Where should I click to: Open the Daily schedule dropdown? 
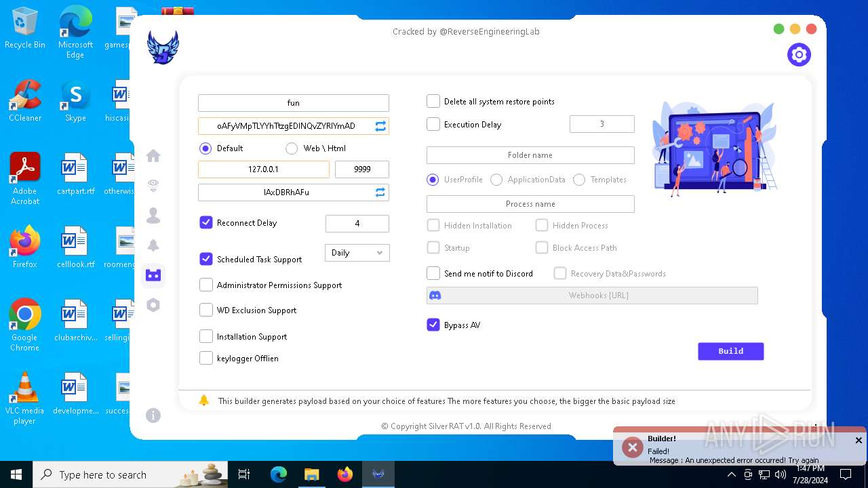click(x=357, y=253)
